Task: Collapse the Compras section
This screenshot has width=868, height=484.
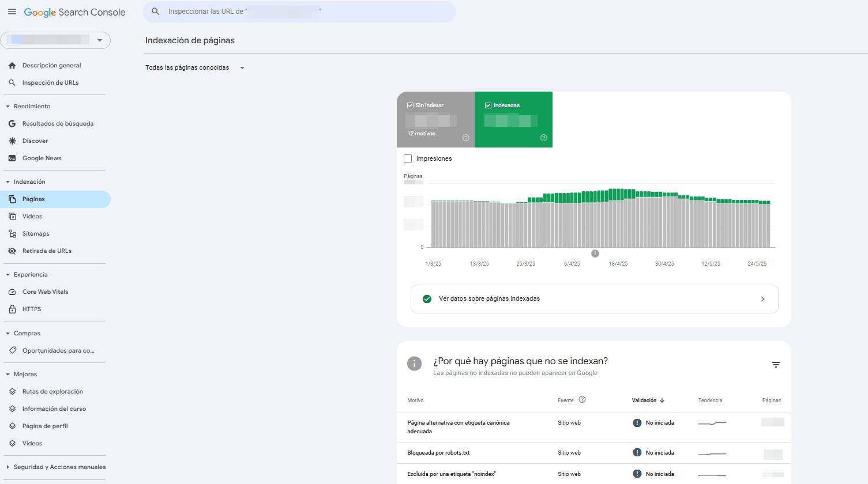Action: pyautogui.click(x=8, y=334)
